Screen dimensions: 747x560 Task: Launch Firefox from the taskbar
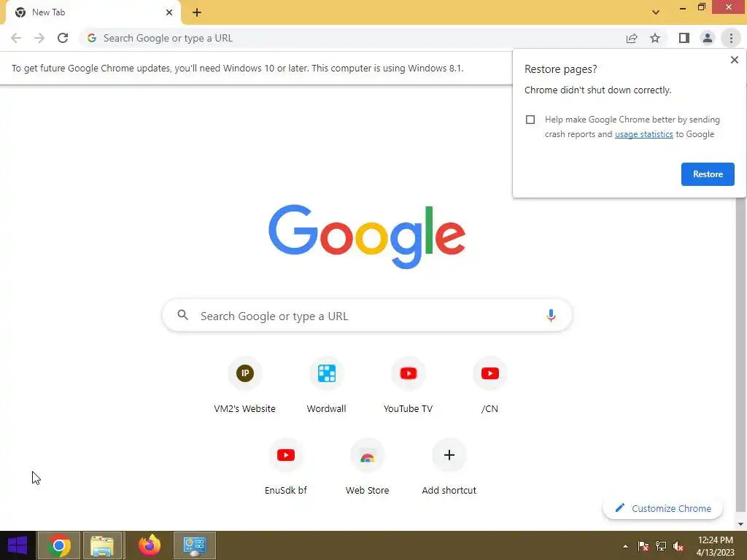[149, 545]
